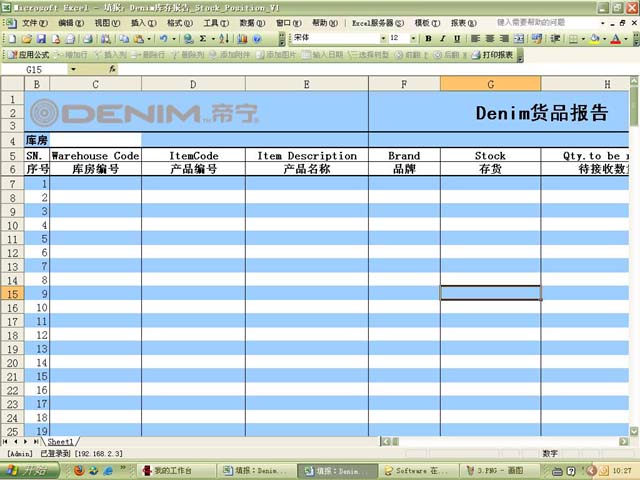Screen dimensions: 640x480
Task: Click the insert function fx icon
Action: 112,70
